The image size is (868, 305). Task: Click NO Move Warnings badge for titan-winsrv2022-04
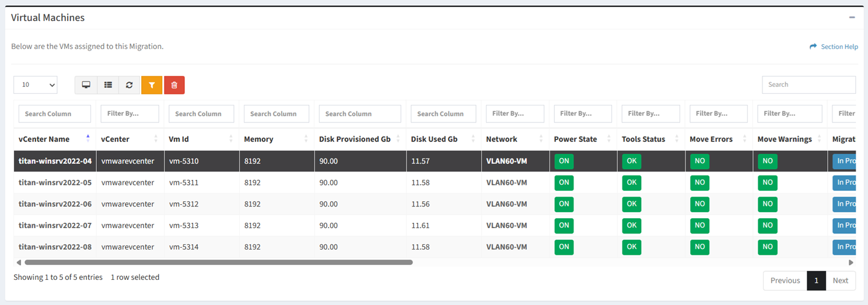click(767, 162)
